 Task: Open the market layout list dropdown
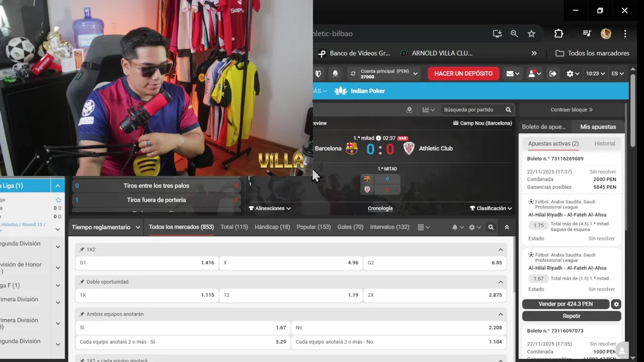(424, 227)
